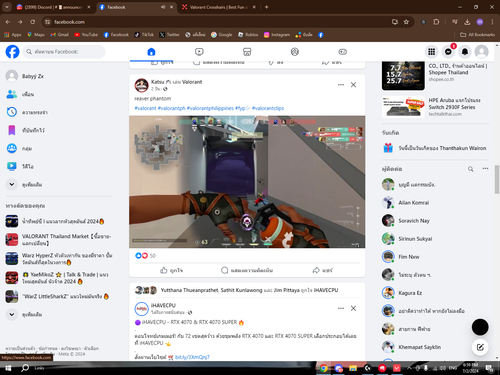Open Warz HyperZ group shortcut

click(x=59, y=259)
